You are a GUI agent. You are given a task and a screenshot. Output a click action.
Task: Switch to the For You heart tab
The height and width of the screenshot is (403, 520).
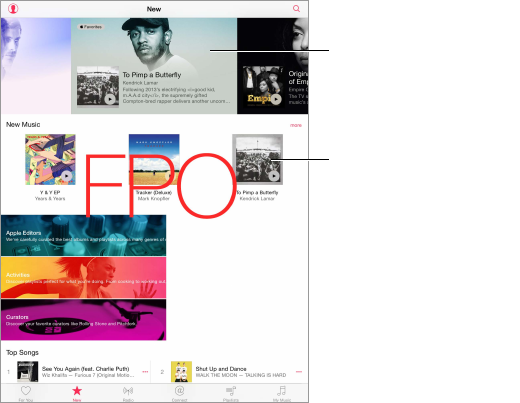click(26, 393)
